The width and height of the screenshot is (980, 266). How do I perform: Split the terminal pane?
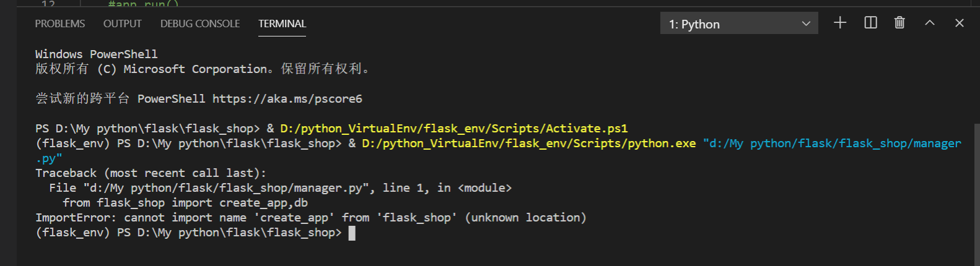(870, 23)
